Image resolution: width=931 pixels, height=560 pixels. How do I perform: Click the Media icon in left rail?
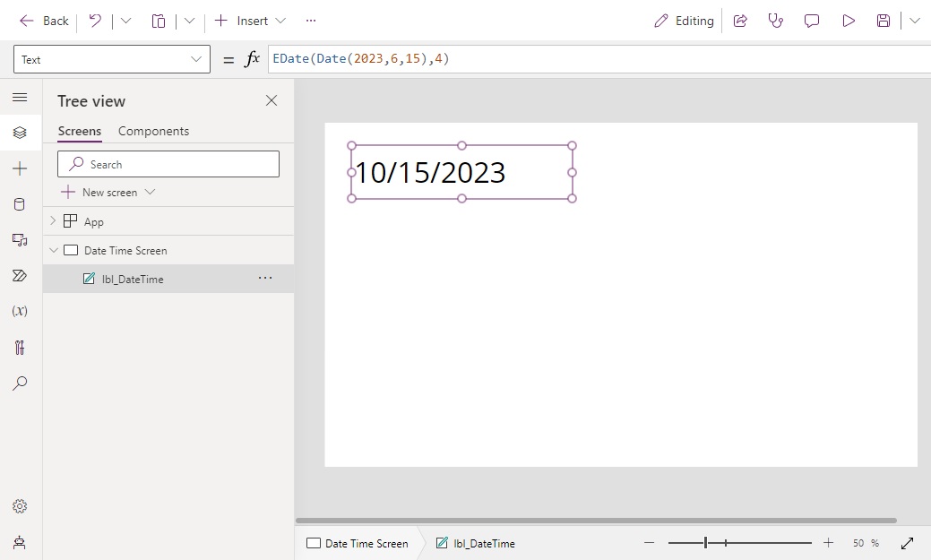tap(20, 240)
